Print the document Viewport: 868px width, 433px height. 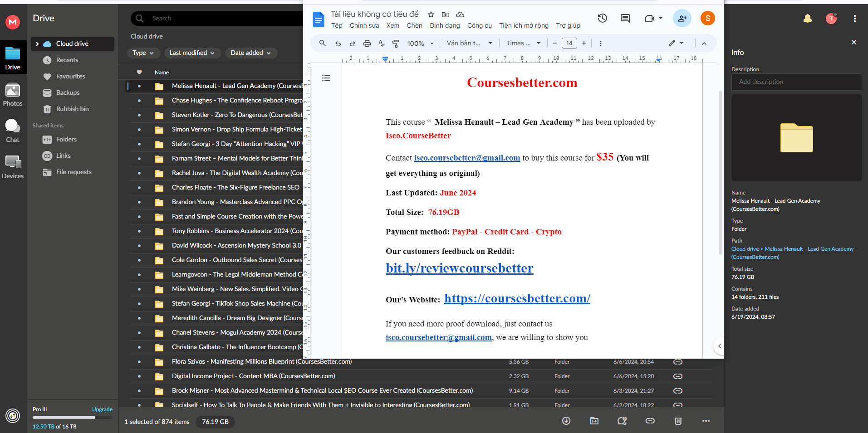tap(367, 44)
